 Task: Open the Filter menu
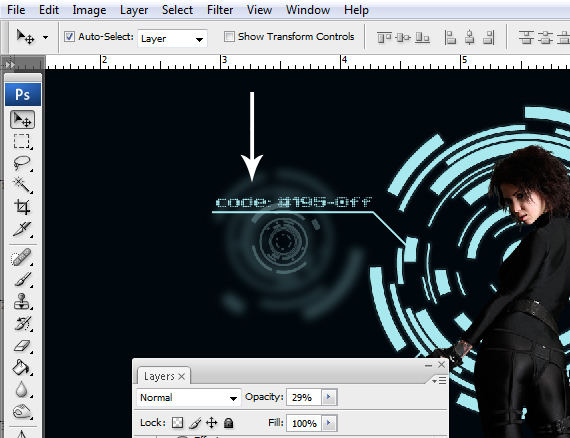pyautogui.click(x=220, y=10)
